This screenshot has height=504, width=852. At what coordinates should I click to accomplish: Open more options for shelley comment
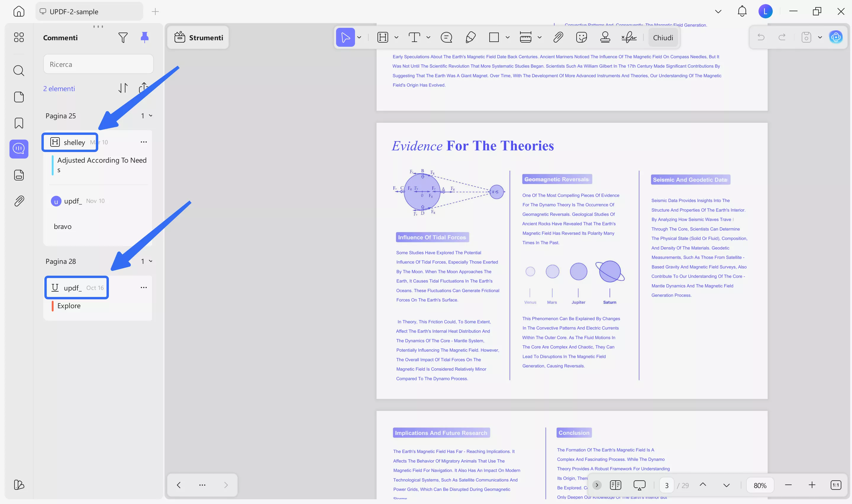coord(144,142)
